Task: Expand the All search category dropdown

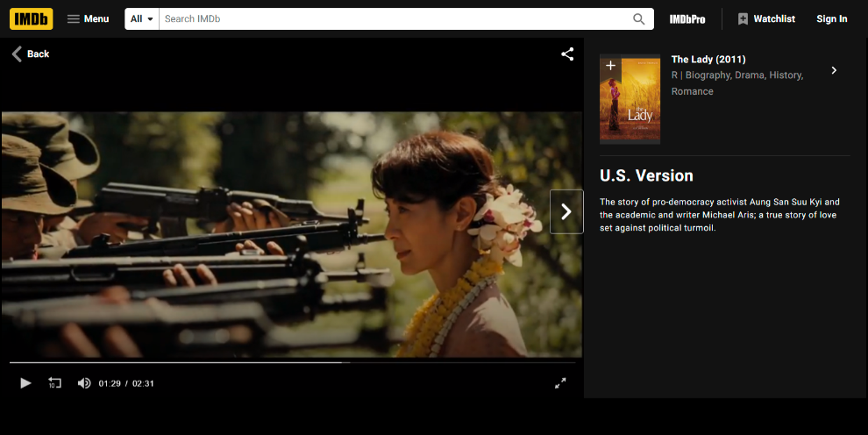Action: point(141,18)
